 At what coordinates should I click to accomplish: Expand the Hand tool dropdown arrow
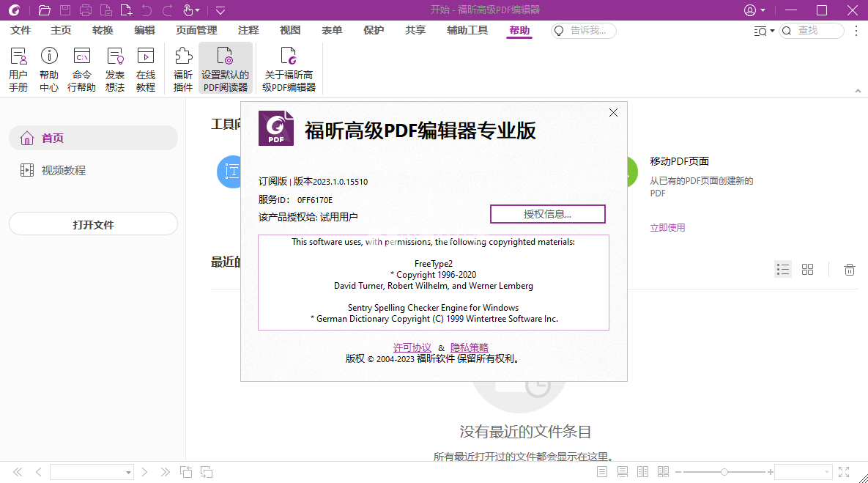(198, 10)
